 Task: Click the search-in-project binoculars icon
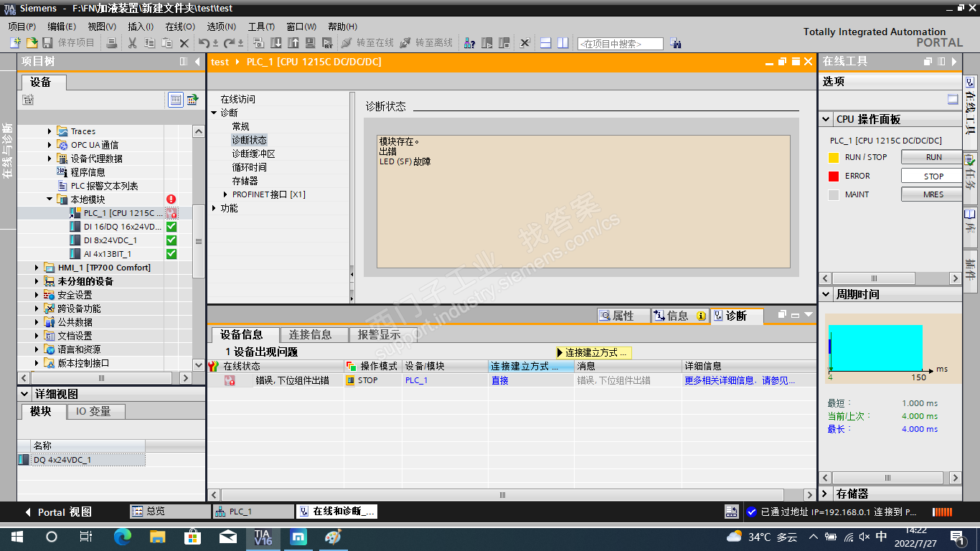[675, 43]
